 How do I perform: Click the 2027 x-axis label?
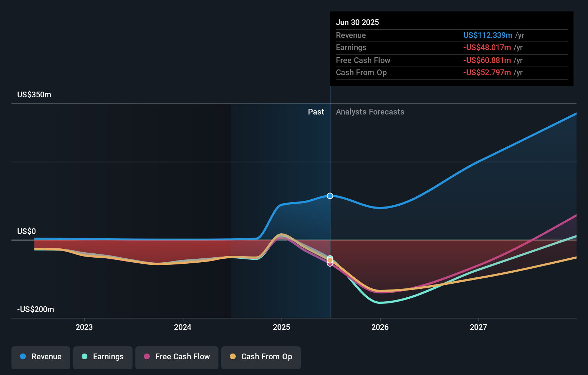[x=478, y=327]
